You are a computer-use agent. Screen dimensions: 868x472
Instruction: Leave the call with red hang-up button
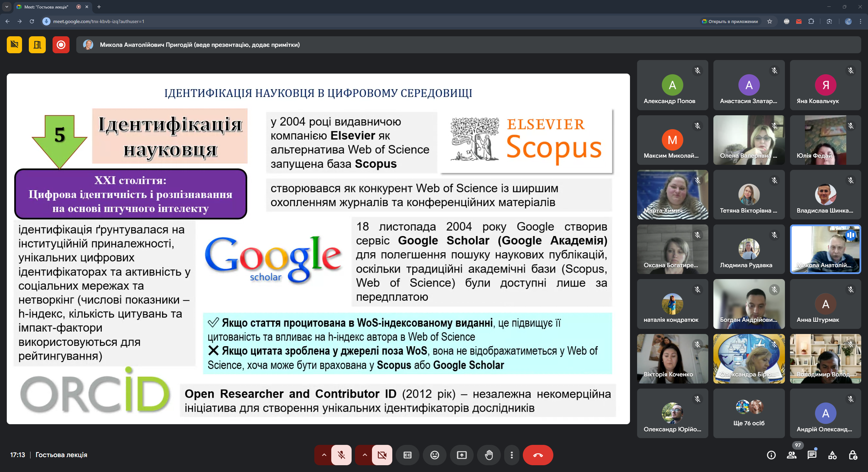pos(538,455)
